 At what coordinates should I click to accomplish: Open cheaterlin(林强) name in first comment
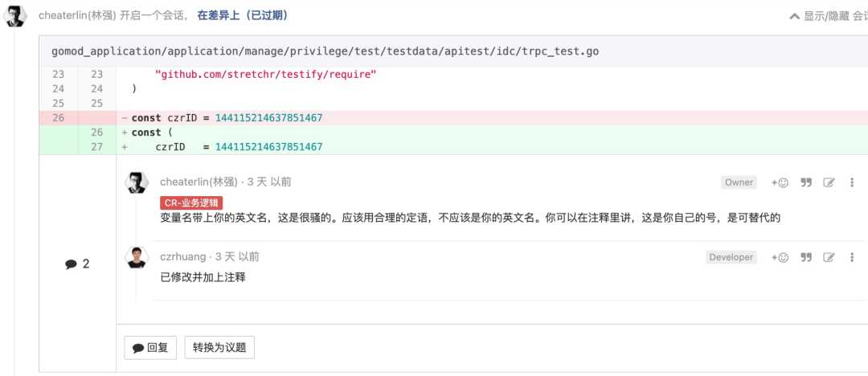coord(199,182)
